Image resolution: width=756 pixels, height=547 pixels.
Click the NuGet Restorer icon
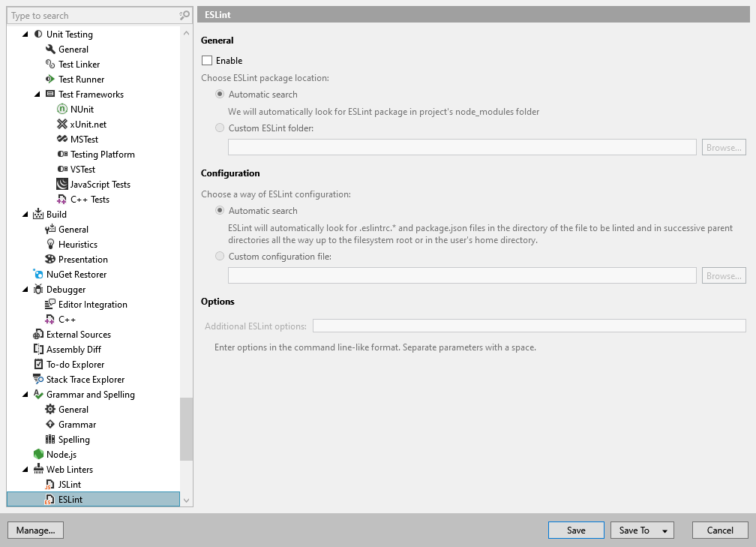click(x=37, y=274)
